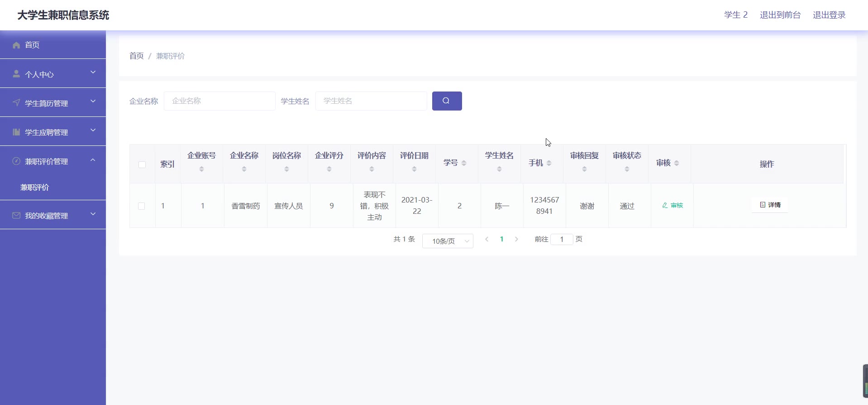This screenshot has height=405, width=868.
Task: Click the 企业名称 search input field
Action: point(219,101)
